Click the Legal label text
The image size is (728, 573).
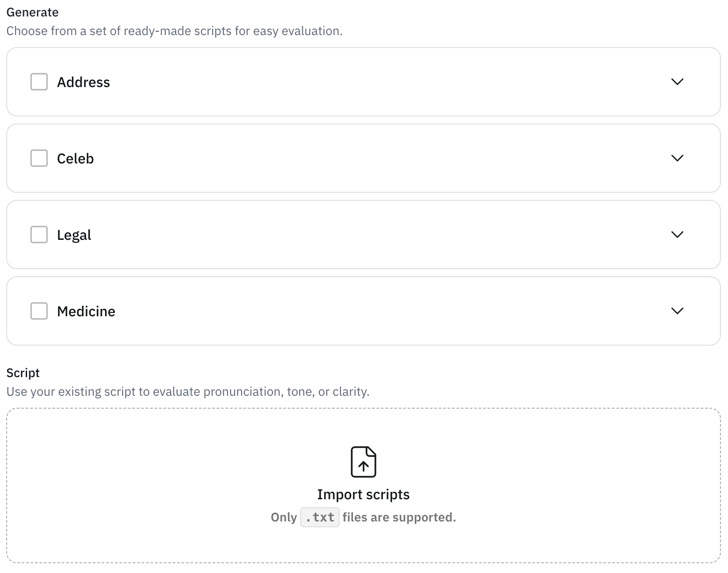pos(74,235)
